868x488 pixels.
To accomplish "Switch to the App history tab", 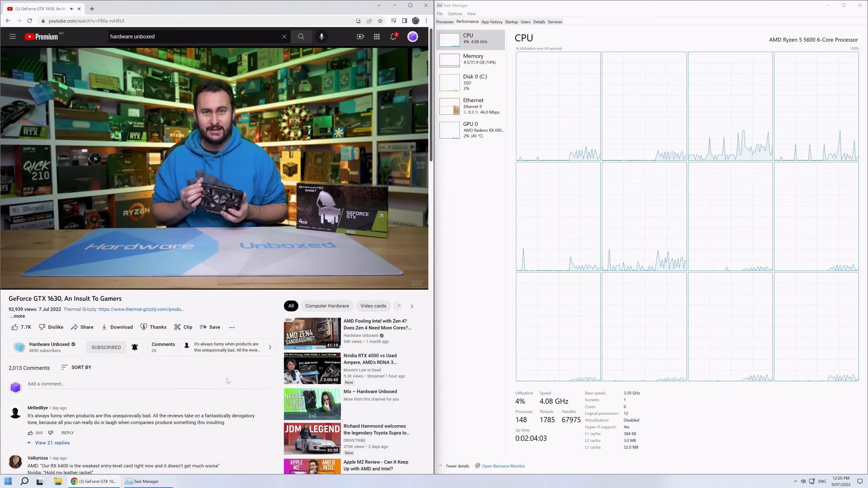I will 492,22.
